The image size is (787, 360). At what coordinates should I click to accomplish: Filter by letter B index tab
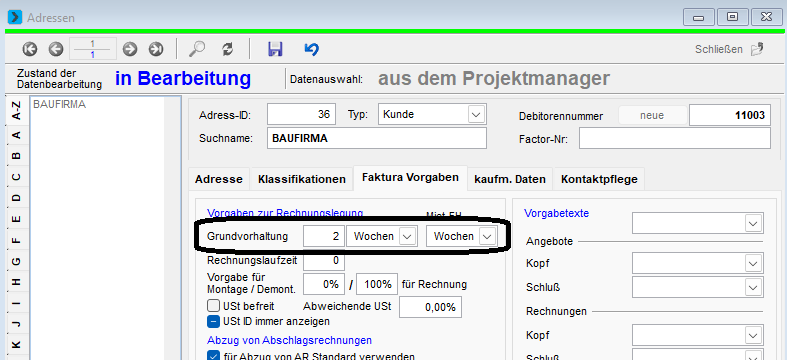[17, 156]
